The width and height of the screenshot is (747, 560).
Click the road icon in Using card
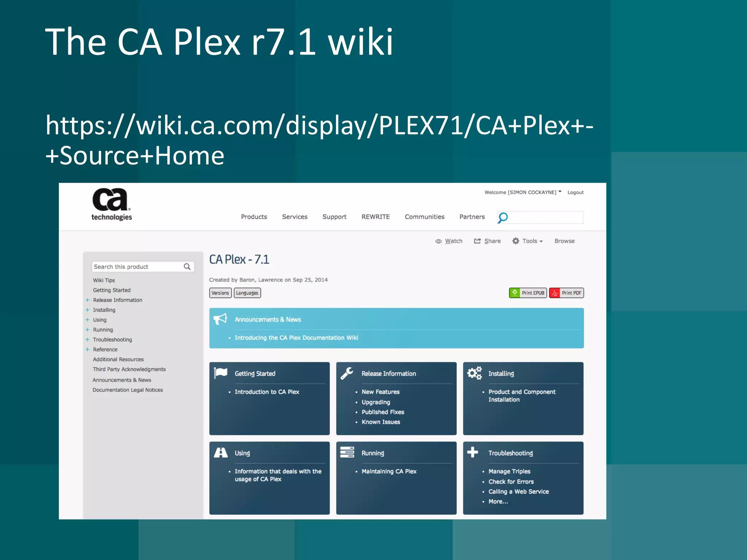[221, 452]
